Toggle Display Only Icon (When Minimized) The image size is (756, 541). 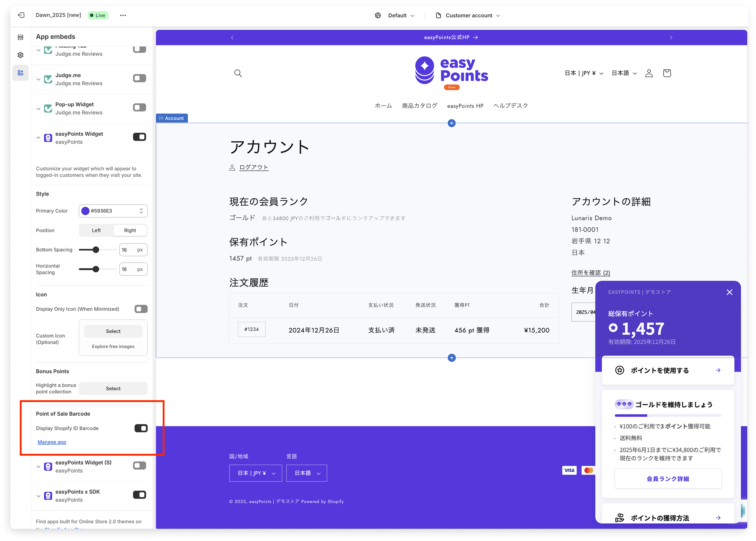point(141,309)
